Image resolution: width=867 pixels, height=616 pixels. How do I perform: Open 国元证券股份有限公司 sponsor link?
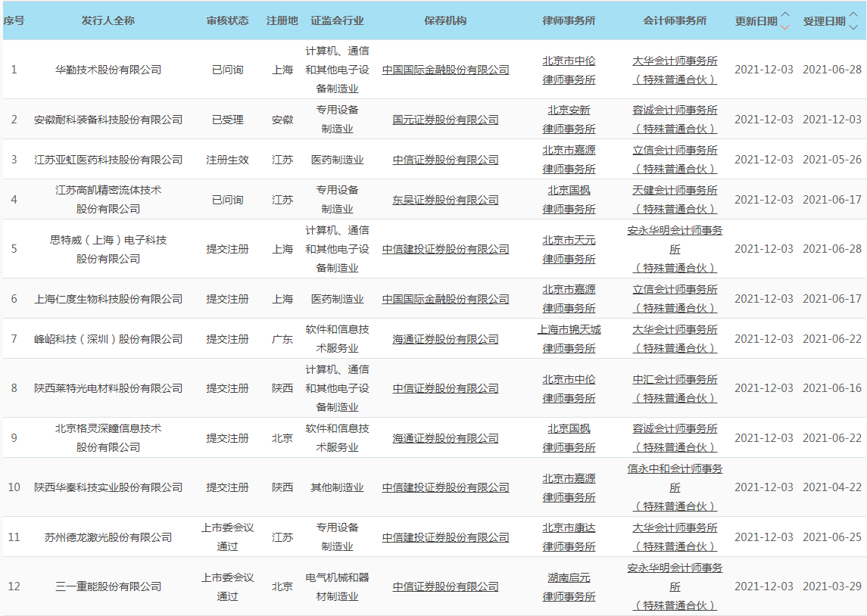(x=445, y=120)
